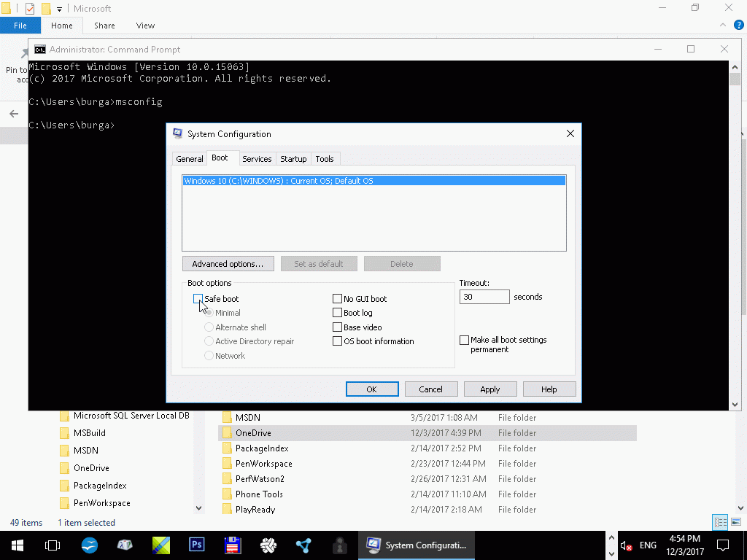The height and width of the screenshot is (560, 747).
Task: Click the Delete boot entry button
Action: coord(402,264)
